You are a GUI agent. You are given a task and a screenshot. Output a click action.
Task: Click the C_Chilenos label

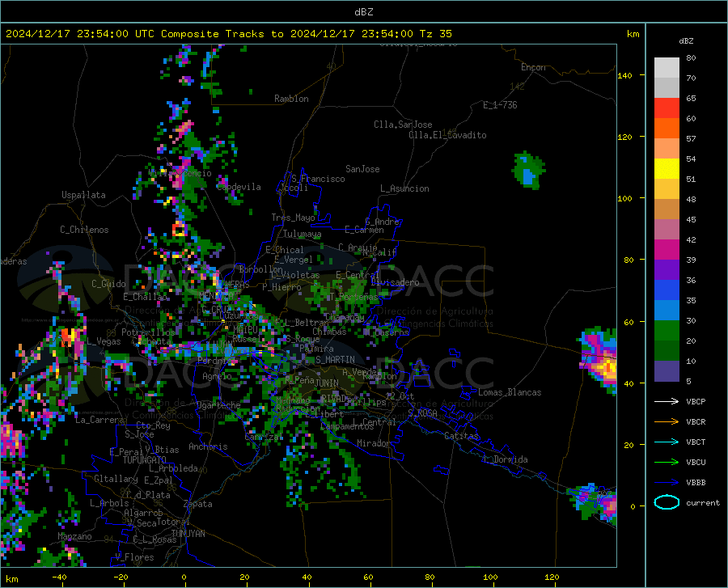[84, 230]
